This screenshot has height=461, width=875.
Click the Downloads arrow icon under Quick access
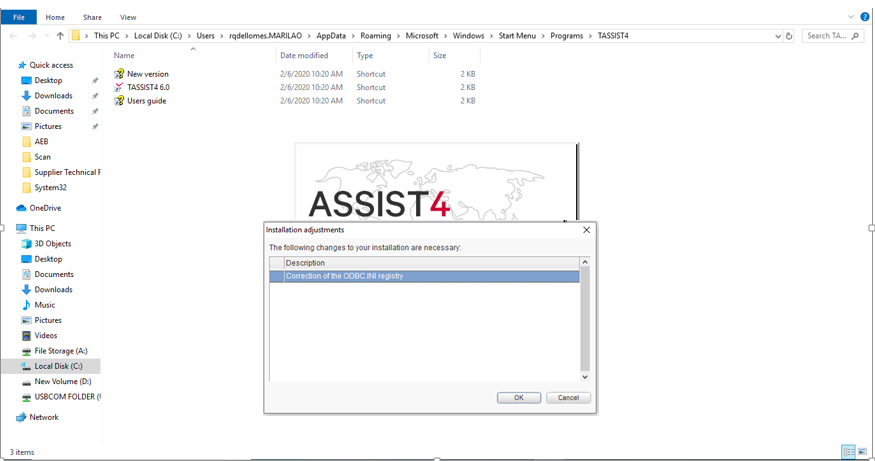pos(26,95)
